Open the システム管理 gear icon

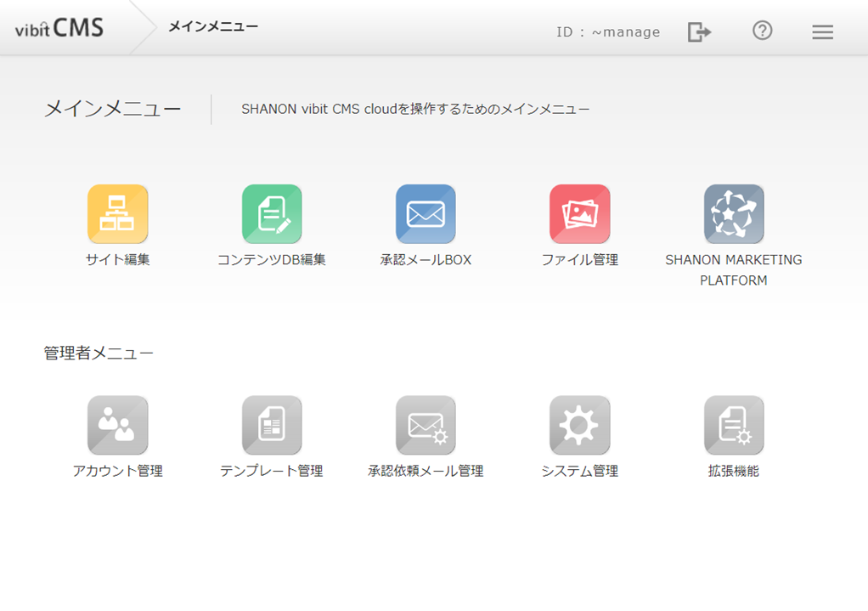(578, 425)
